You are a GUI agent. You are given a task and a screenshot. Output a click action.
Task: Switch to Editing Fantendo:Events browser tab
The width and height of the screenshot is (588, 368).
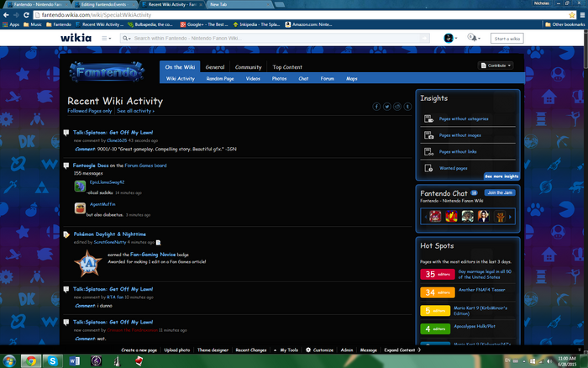point(104,4)
